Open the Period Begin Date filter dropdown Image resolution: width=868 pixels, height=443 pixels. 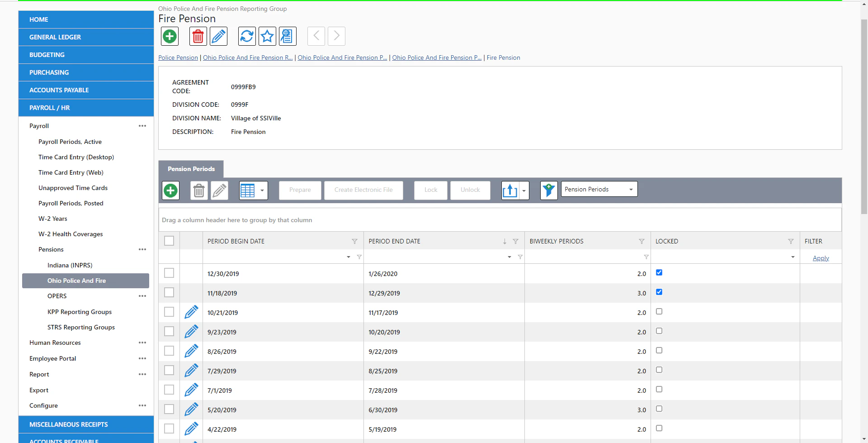(x=348, y=257)
